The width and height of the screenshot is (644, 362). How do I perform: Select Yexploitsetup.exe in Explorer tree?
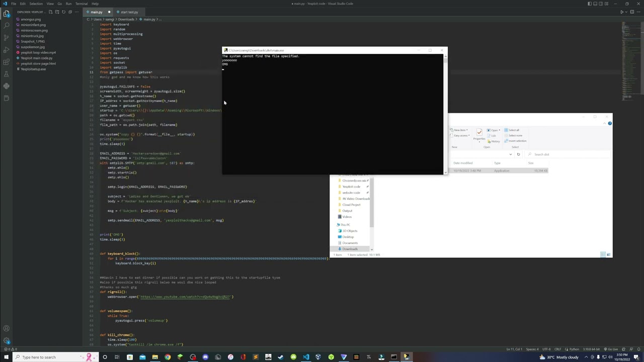(x=33, y=69)
